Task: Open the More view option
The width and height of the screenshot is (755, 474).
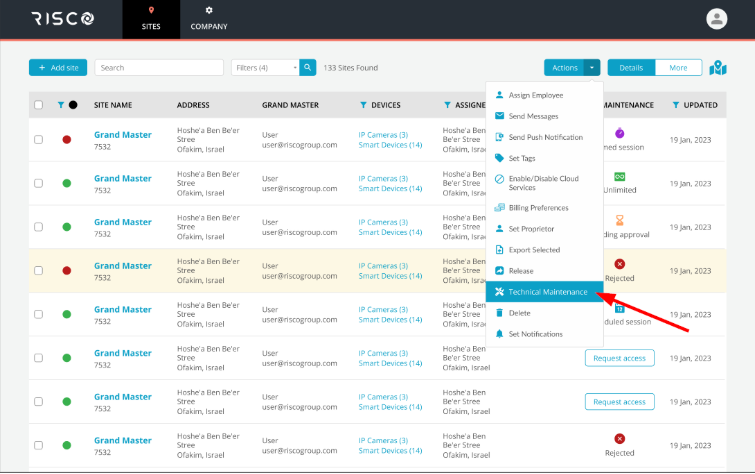Action: click(x=678, y=68)
